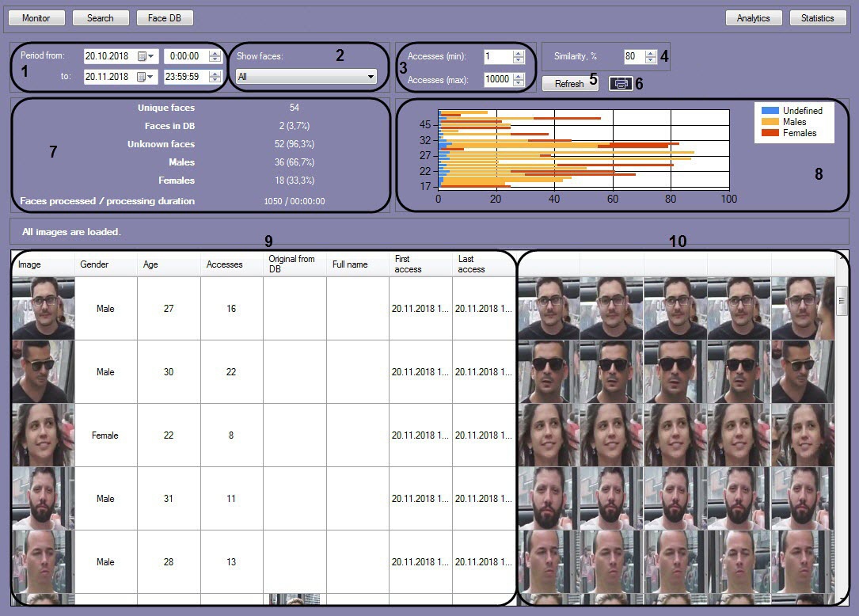
Task: Increment the Accesses (min) value
Action: pos(519,53)
